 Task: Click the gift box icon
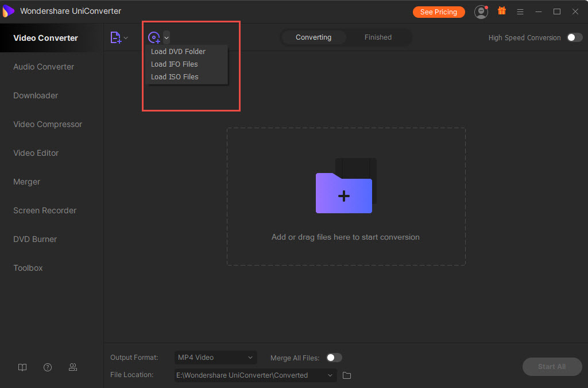pos(501,11)
